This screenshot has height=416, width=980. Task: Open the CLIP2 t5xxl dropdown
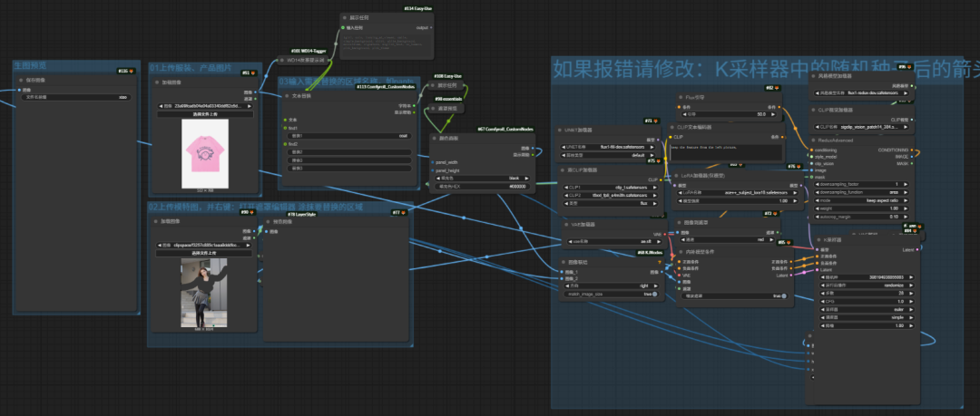[610, 195]
